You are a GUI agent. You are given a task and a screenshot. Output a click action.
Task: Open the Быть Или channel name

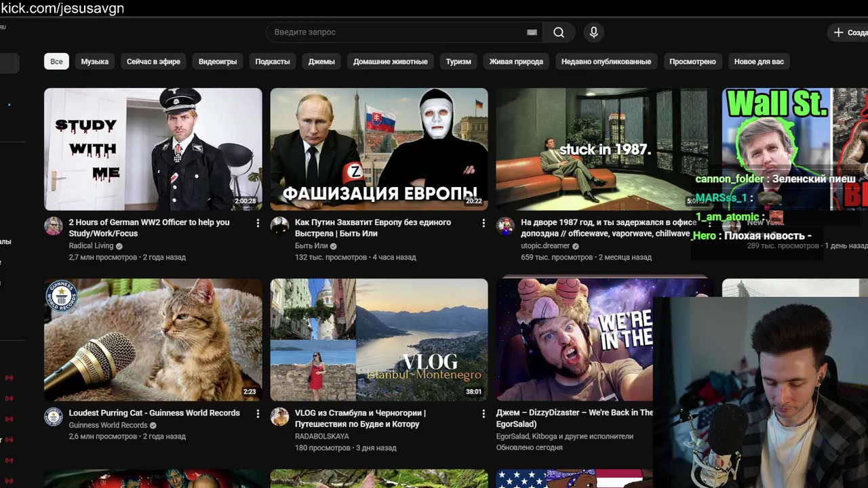click(x=311, y=246)
